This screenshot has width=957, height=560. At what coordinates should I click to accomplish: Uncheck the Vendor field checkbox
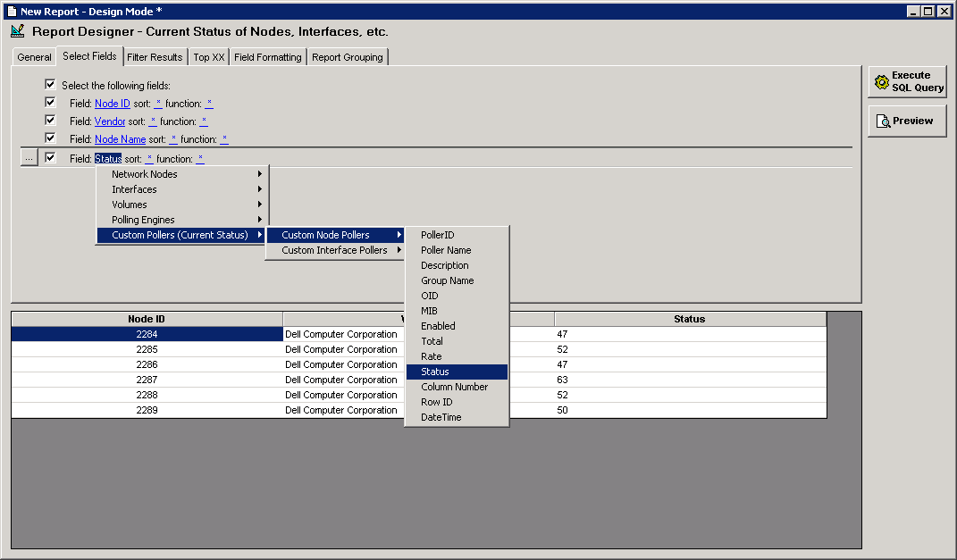[50, 121]
